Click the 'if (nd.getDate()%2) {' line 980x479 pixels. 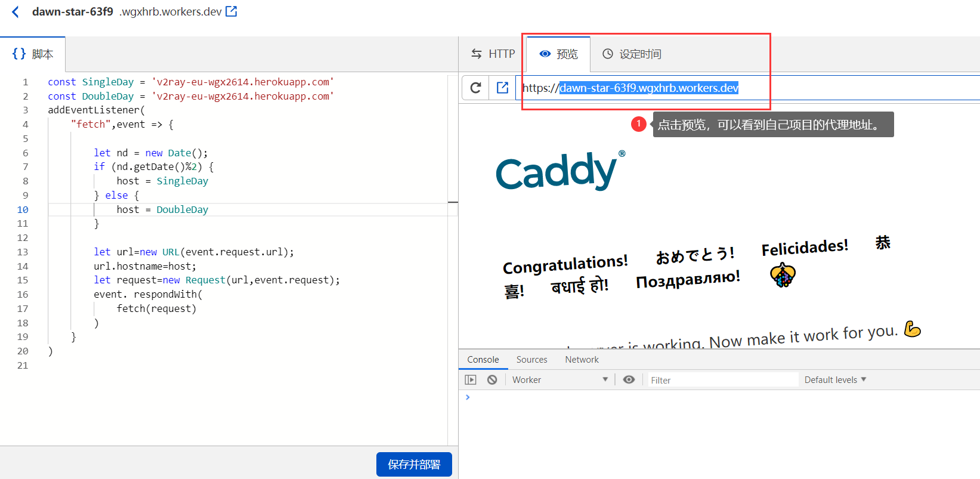(x=153, y=166)
